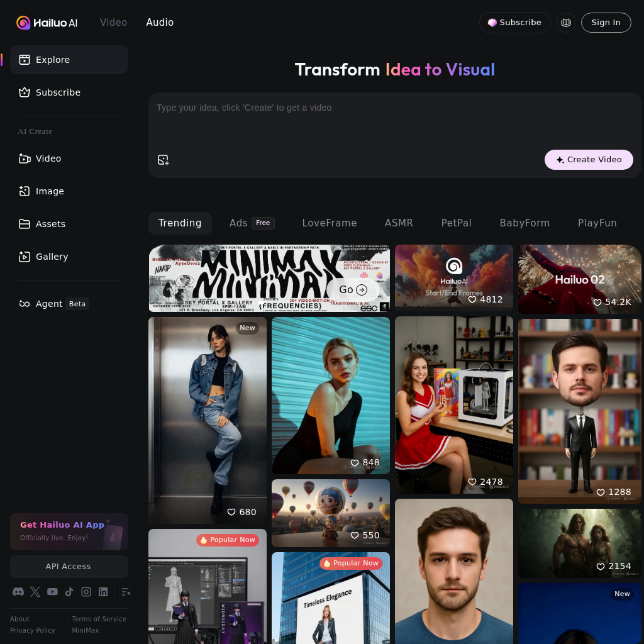Click the Go arrow on the MiniMax banner
The height and width of the screenshot is (644, 644).
point(353,290)
